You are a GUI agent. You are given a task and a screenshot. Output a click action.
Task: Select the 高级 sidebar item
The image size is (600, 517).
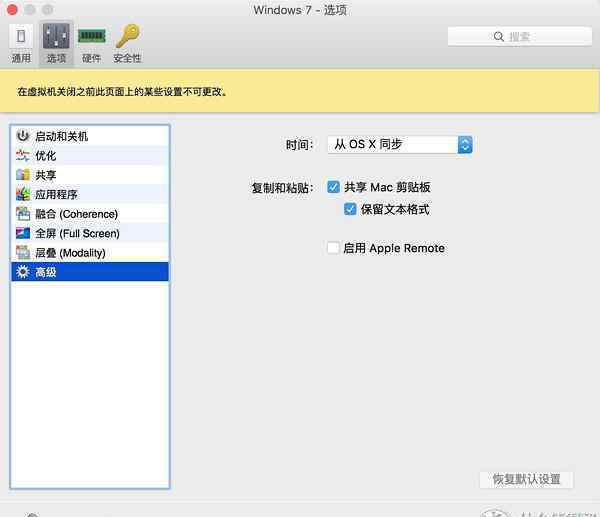tap(90, 272)
